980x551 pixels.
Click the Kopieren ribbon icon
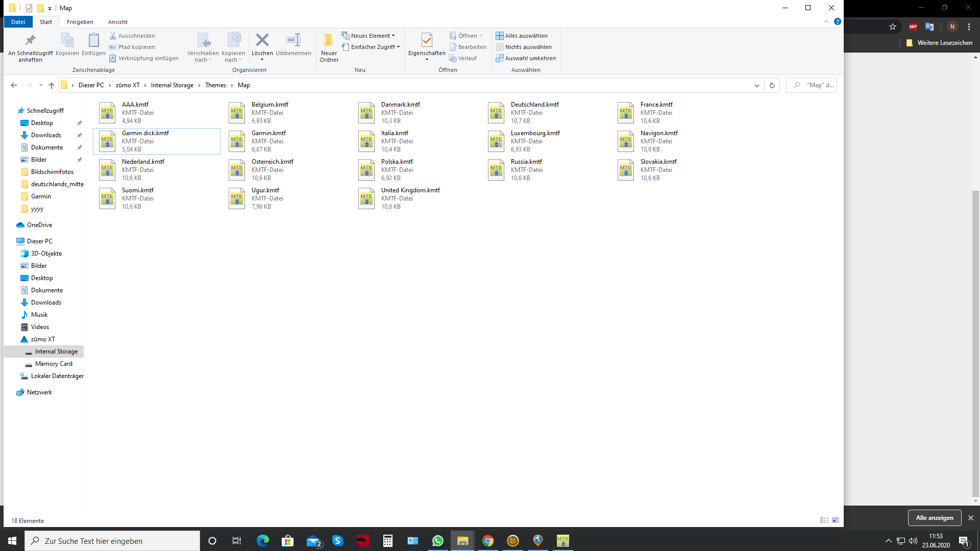(x=67, y=40)
